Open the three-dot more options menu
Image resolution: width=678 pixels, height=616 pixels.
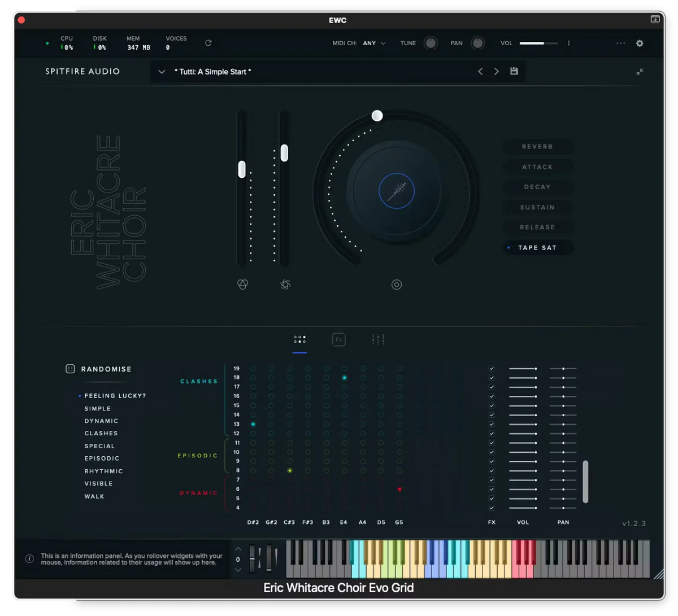[x=620, y=43]
